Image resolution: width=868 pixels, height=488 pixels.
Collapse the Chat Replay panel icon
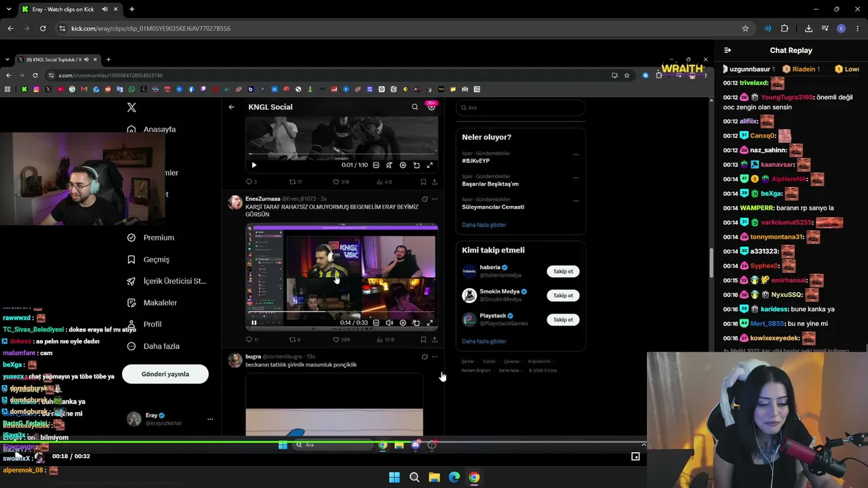(728, 50)
